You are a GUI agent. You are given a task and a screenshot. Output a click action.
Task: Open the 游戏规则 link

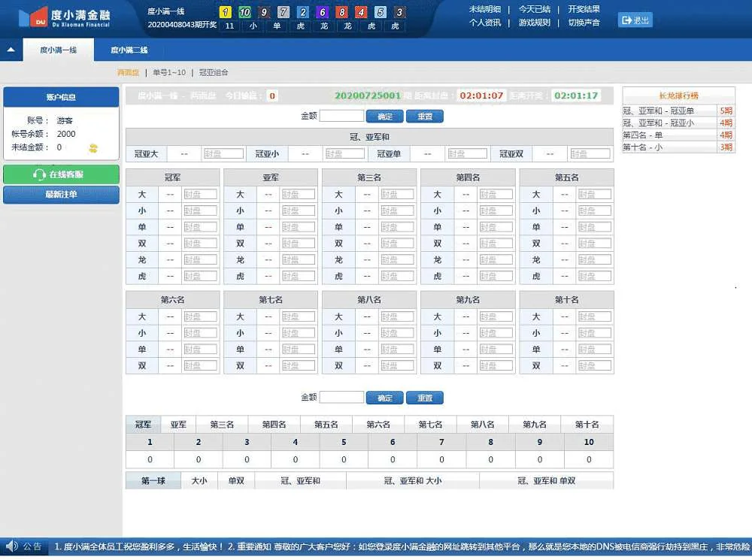click(x=534, y=23)
